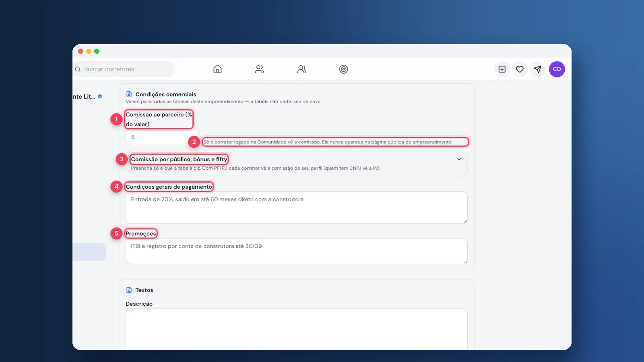The height and width of the screenshot is (362, 644).
Task: Click the 'Preencha só o que a tabela diz' hint
Action: (x=256, y=168)
